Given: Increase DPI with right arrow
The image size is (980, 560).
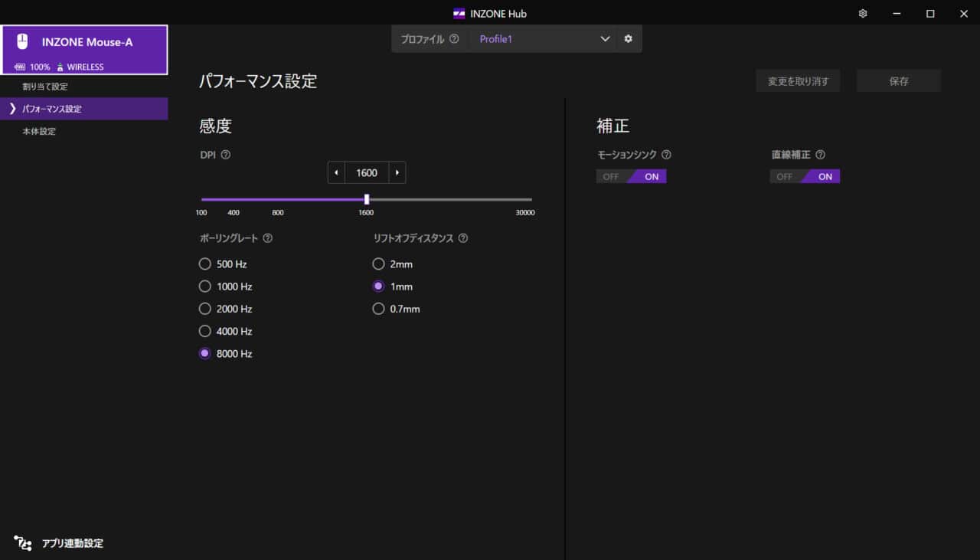Looking at the screenshot, I should (x=397, y=173).
